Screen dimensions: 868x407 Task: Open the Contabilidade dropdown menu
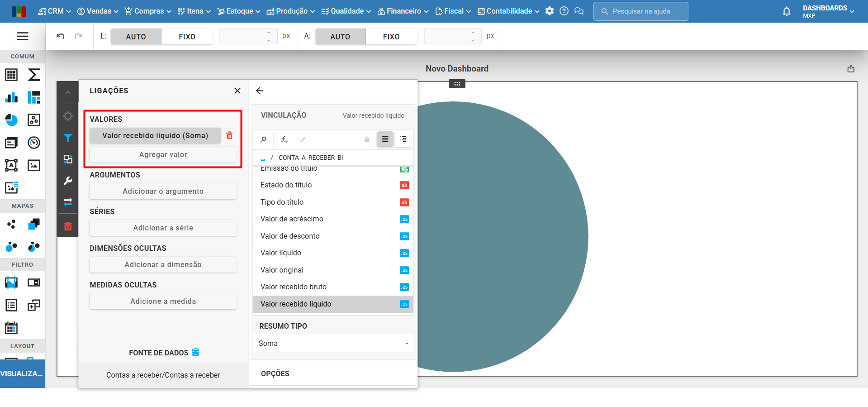pyautogui.click(x=508, y=11)
